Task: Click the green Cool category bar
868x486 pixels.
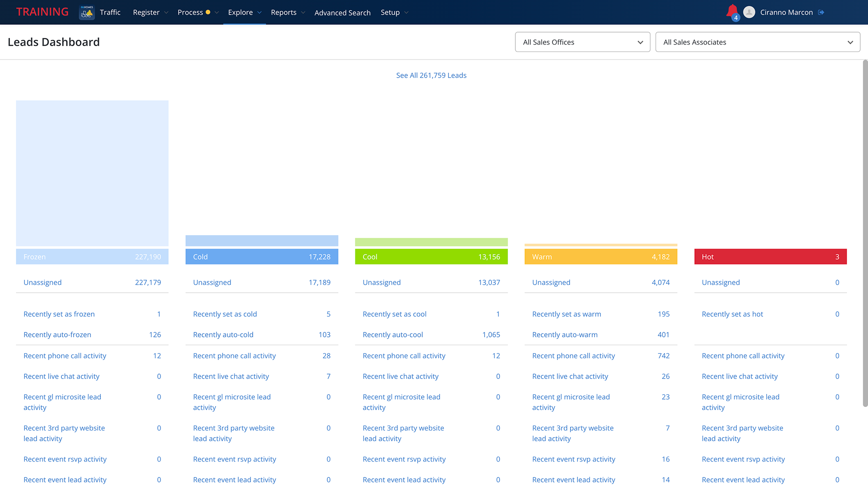Action: click(431, 257)
